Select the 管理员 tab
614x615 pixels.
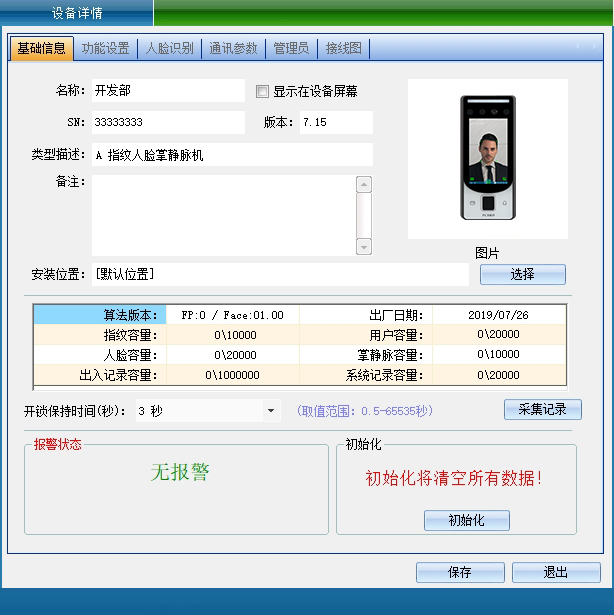pyautogui.click(x=291, y=48)
